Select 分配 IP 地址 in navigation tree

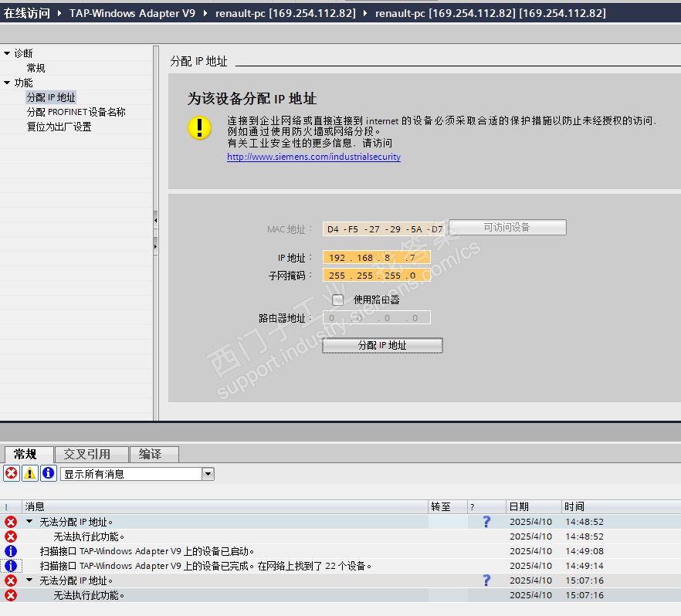tap(51, 97)
